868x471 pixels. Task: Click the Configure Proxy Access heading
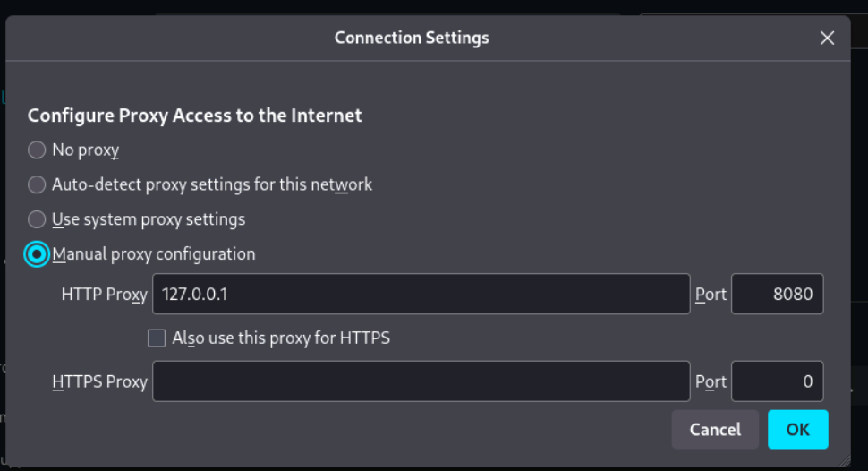coord(194,116)
